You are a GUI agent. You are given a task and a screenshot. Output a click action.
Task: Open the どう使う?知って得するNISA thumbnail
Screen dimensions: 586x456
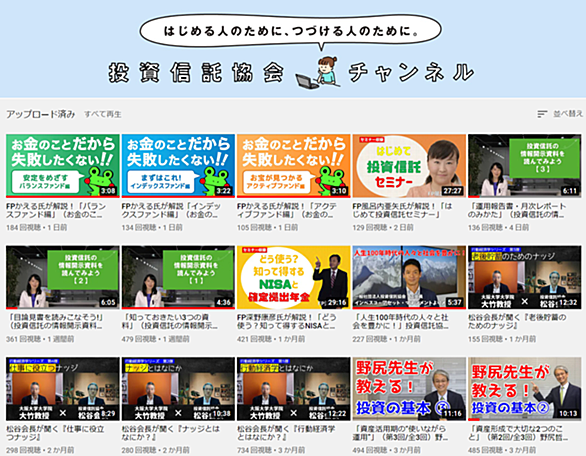(294, 277)
